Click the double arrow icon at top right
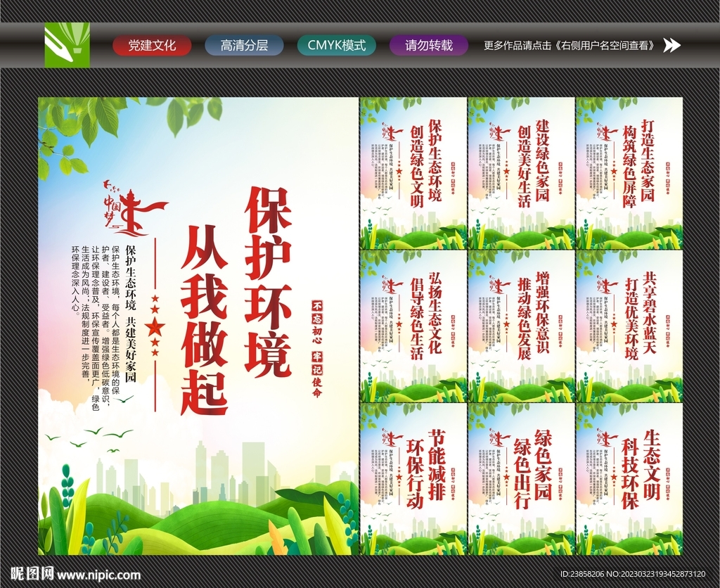The image size is (720, 588). 671,45
